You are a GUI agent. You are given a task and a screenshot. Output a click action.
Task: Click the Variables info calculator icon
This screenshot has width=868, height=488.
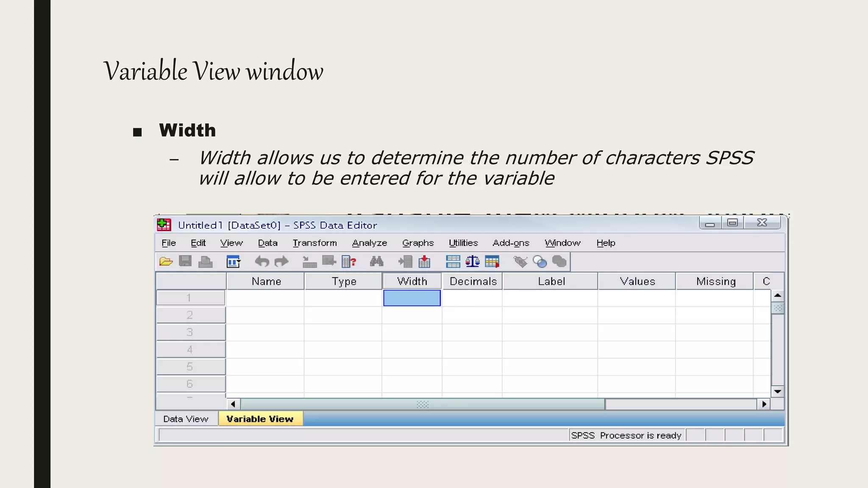click(x=348, y=262)
